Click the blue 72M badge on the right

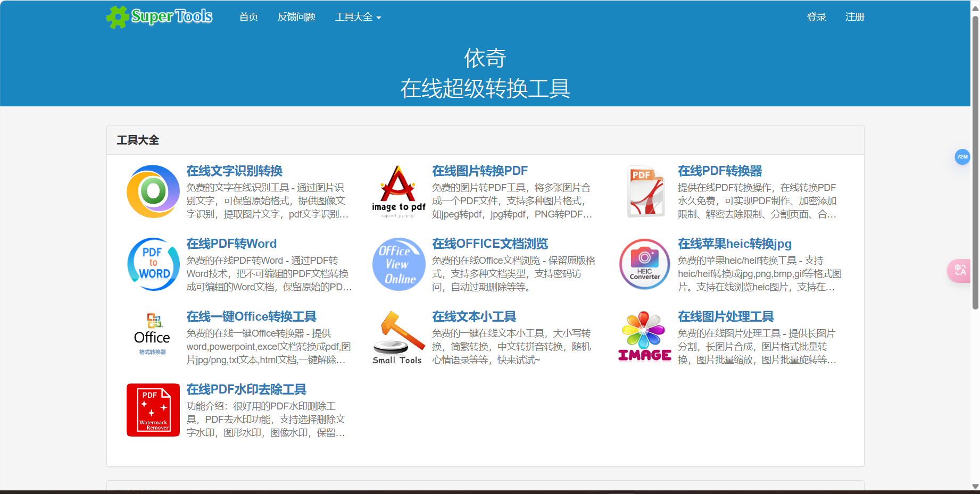962,157
